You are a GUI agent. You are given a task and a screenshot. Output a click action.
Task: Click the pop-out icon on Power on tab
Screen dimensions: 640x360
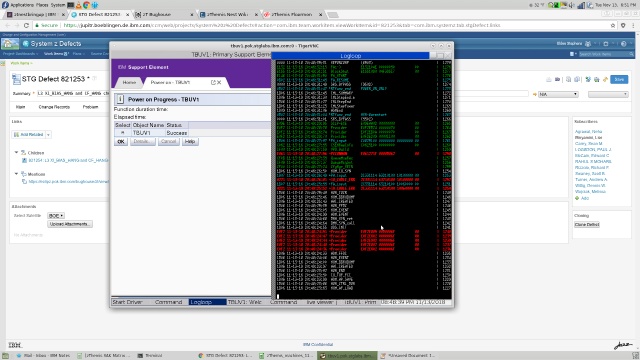coord(213,82)
